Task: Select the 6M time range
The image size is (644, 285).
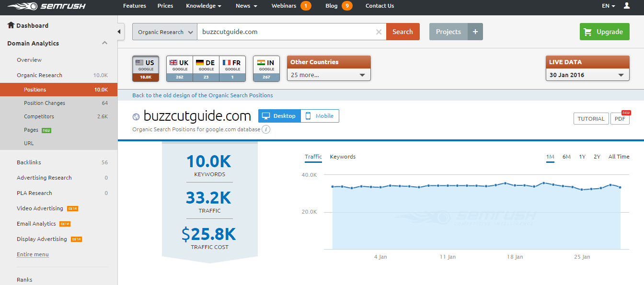Action: pos(566,157)
